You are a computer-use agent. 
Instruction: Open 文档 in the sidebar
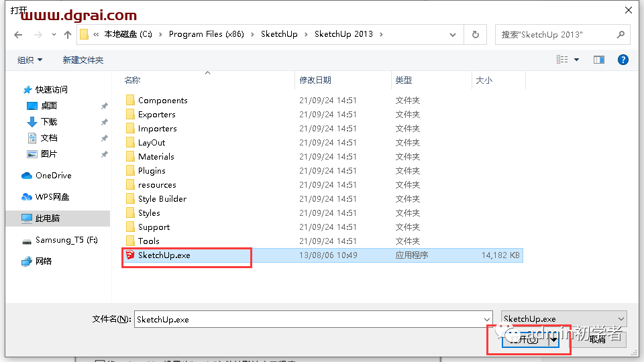tap(49, 138)
